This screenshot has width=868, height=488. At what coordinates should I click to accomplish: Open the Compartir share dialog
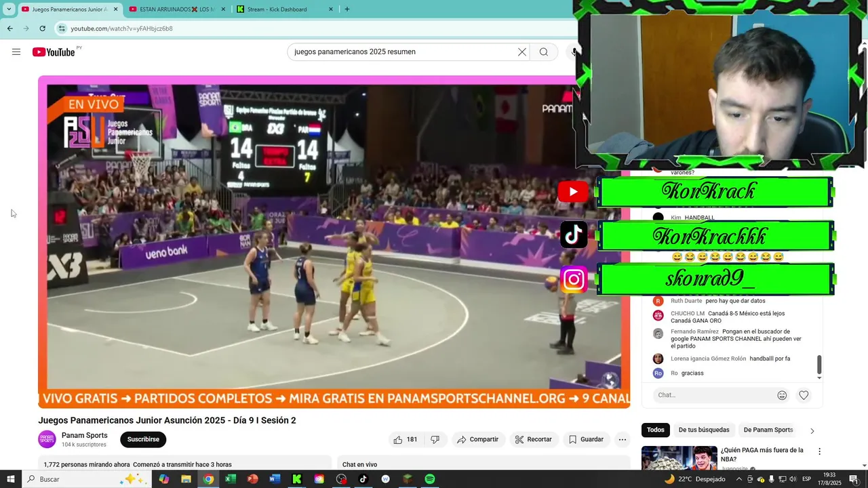477,439
